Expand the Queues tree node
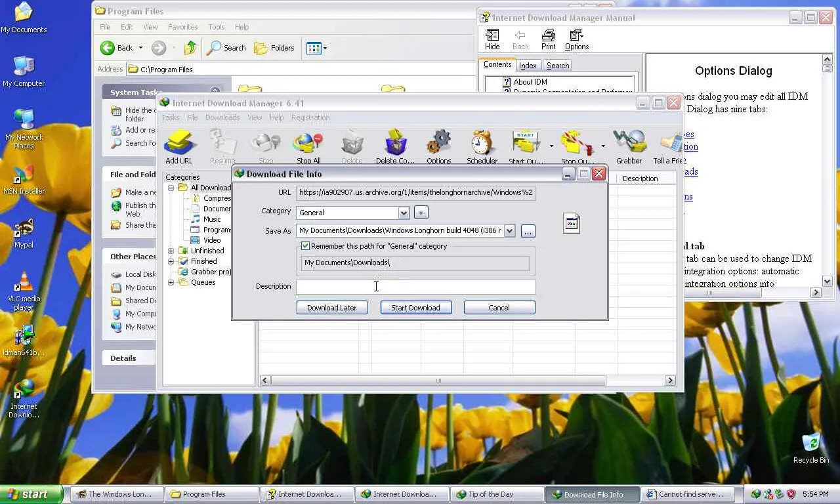 click(171, 282)
